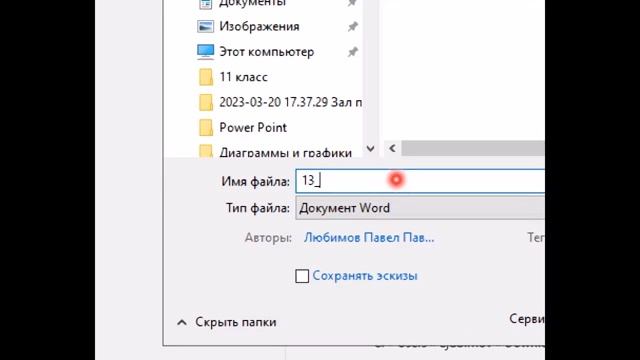Click the horizontal scrollbar track
The height and width of the screenshot is (360, 640).
473,148
